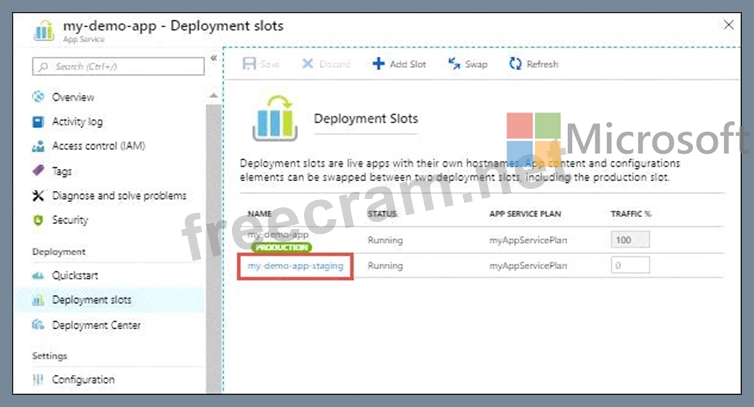
Task: Click the Swap button label
Action: (x=476, y=64)
